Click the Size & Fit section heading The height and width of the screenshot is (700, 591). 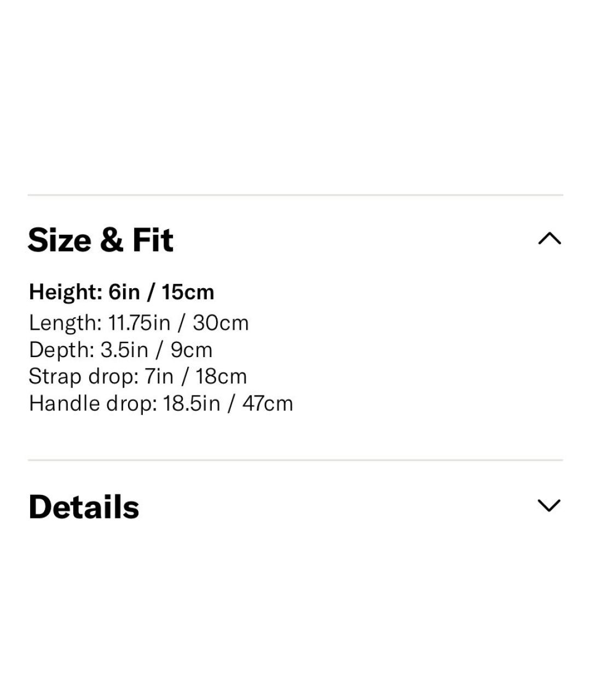[101, 240]
